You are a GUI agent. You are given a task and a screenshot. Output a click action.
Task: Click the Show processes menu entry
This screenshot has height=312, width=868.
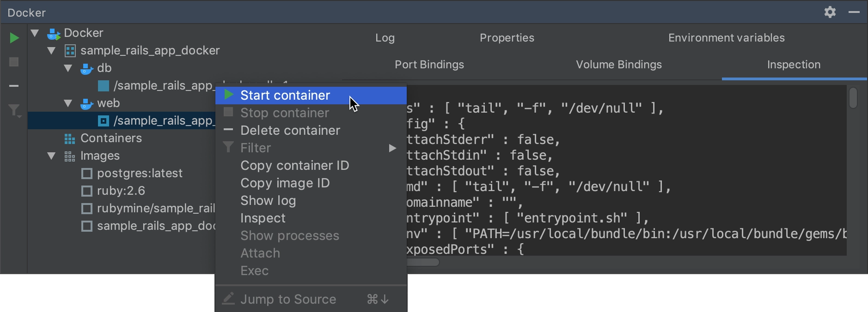(311, 236)
